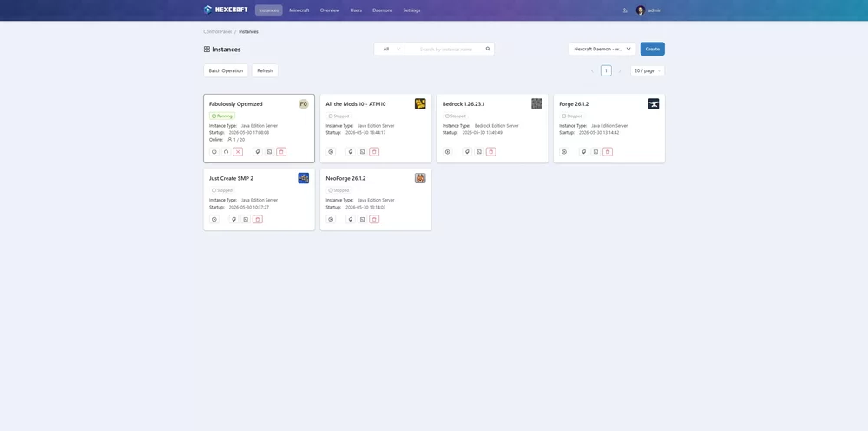Click the download icon beside admin avatar
This screenshot has width=868, height=431.
click(625, 10)
